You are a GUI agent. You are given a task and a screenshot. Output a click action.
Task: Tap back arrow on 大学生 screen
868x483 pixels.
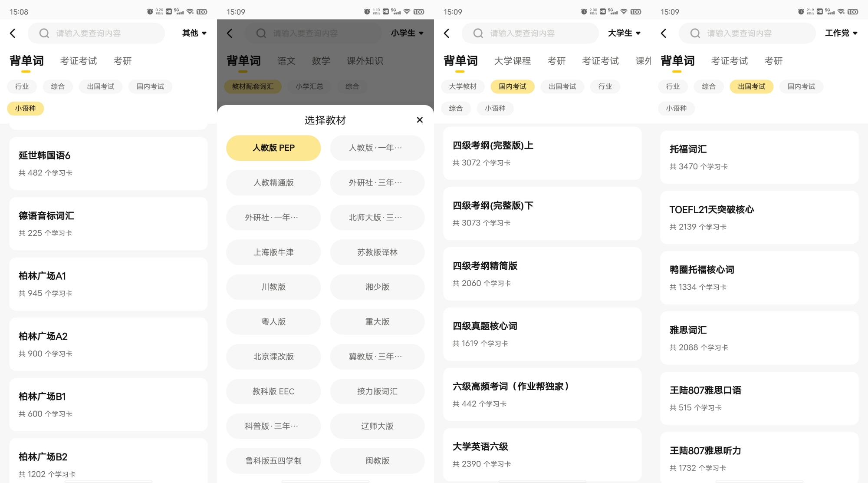(447, 33)
